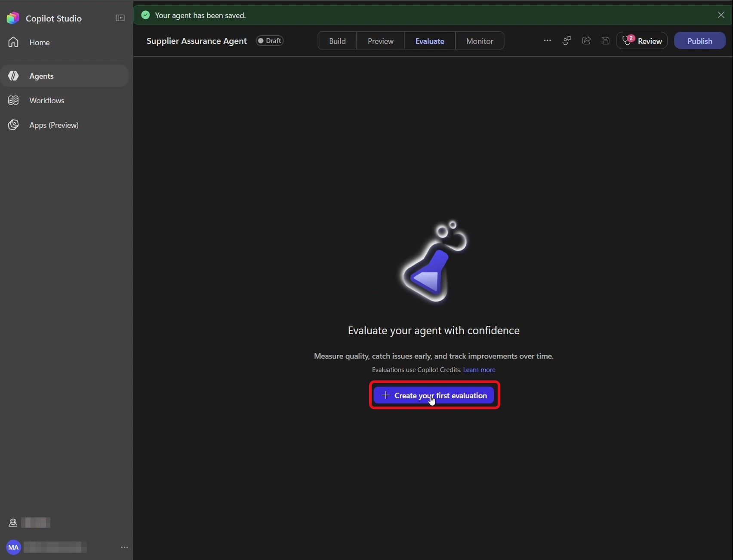Click the agent collaboration icon in toolbar
The image size is (733, 560).
[567, 40]
